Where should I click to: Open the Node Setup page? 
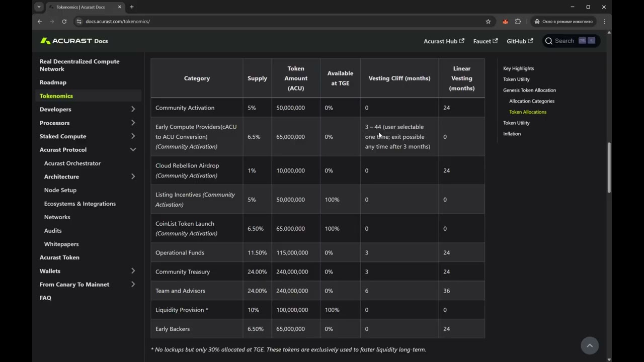pos(60,190)
